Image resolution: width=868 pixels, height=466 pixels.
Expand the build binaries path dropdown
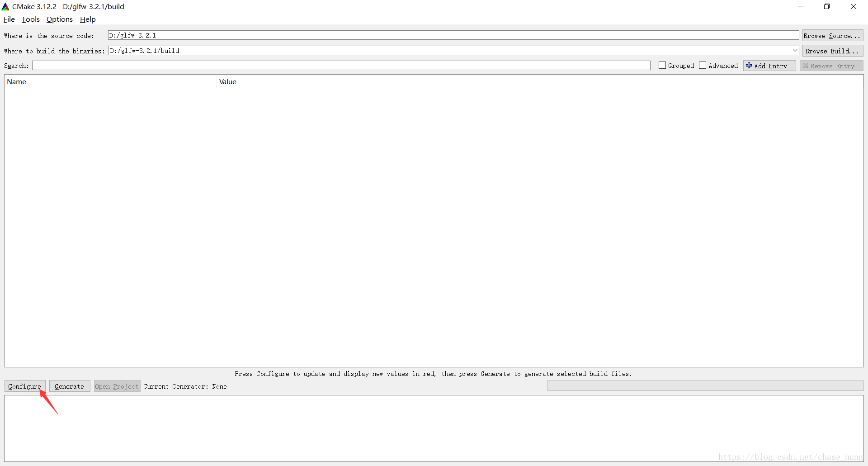(795, 51)
